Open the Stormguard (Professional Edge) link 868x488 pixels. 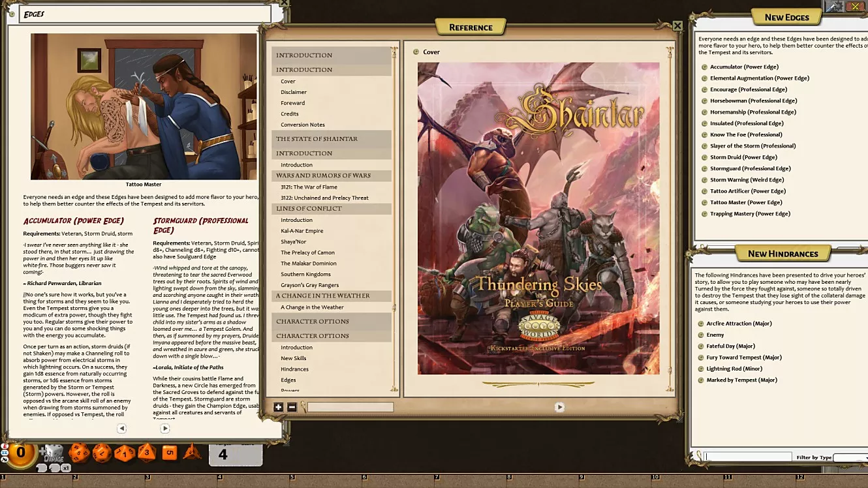[x=751, y=168]
